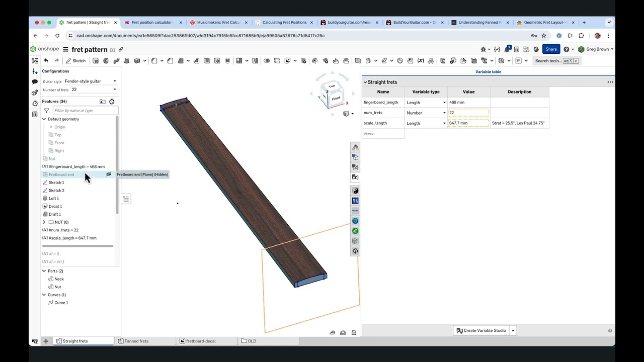Click the new variable Name field

tap(383, 134)
